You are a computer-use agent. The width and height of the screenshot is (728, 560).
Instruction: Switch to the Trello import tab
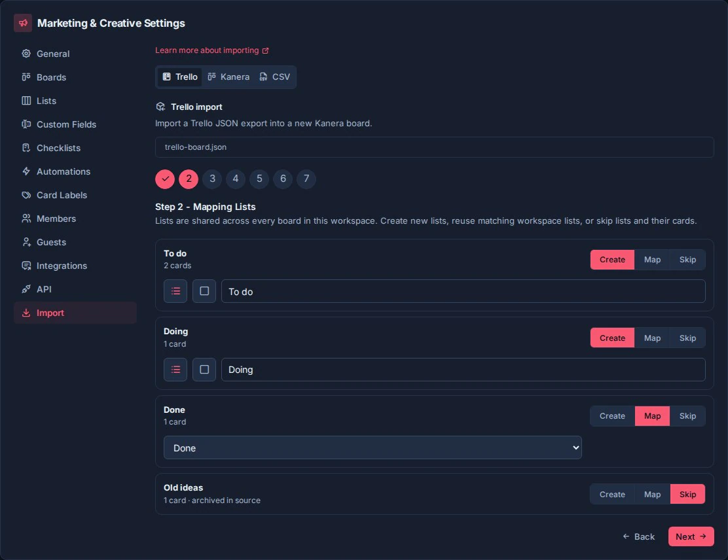pos(179,77)
